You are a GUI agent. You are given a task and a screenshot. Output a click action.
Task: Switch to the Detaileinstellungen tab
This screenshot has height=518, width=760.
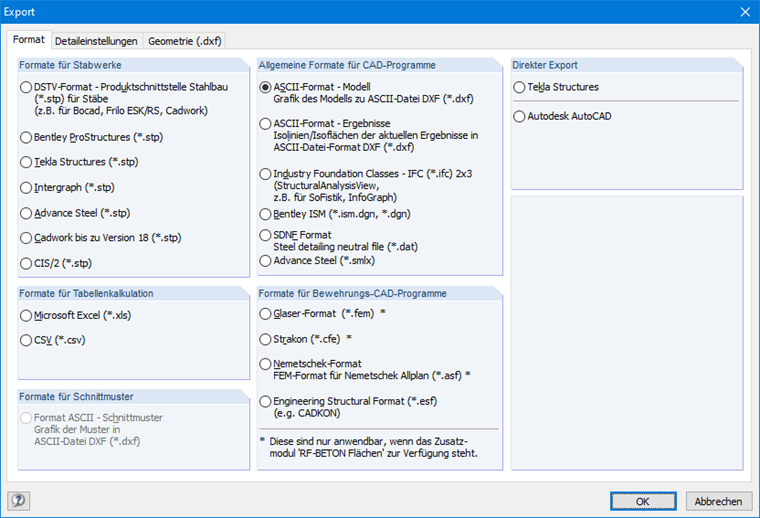click(96, 41)
